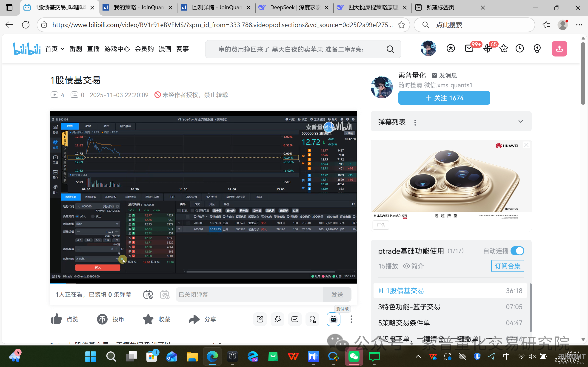Click the bilibili logo
The image size is (588, 367).
tap(27, 48)
